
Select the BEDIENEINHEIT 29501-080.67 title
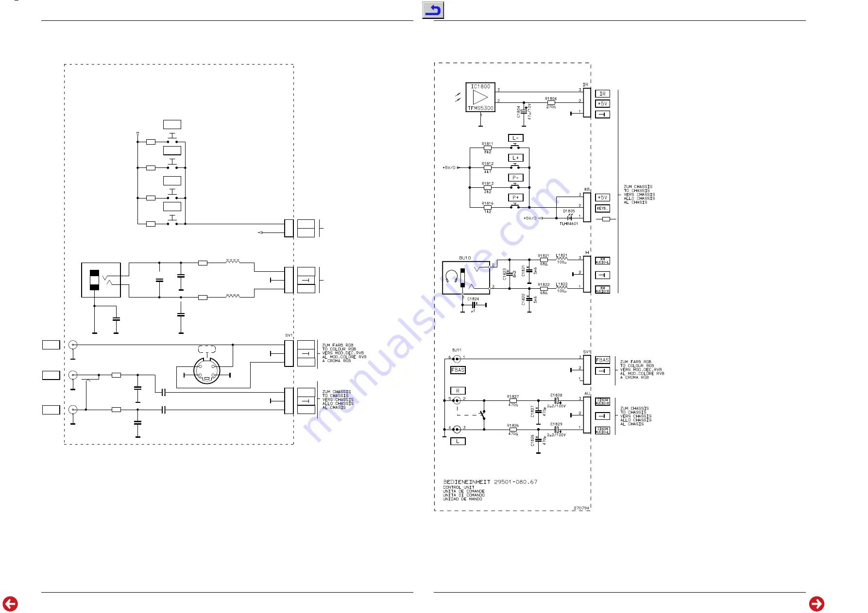(490, 482)
